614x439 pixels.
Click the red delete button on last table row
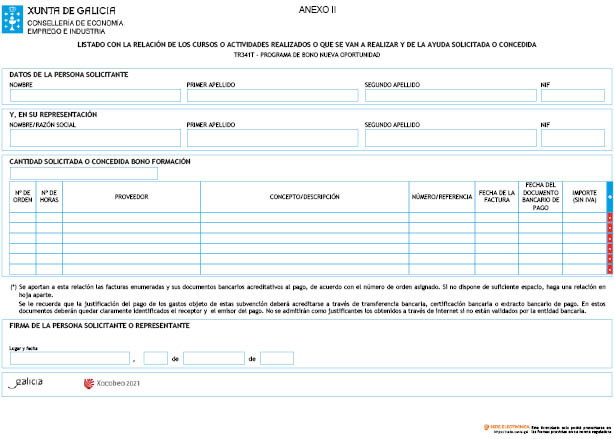pyautogui.click(x=609, y=268)
